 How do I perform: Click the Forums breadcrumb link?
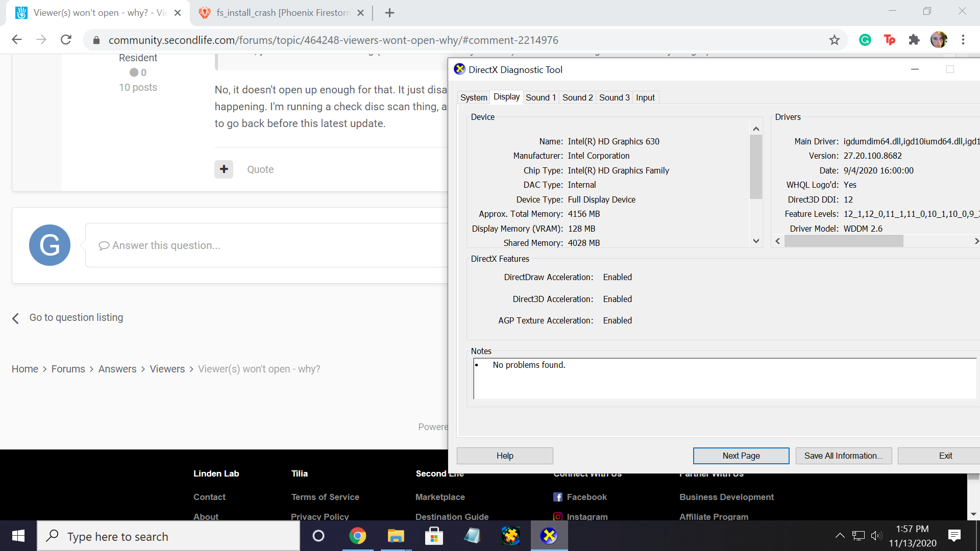coord(68,369)
